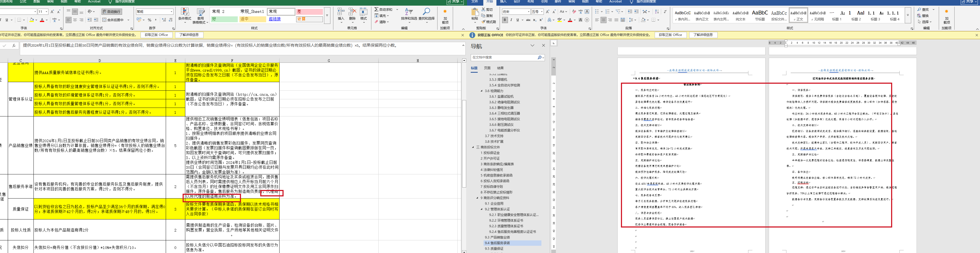Open the 插入 tab in Word ribbon
Screen dimensions: 980x253
tap(503, 2)
